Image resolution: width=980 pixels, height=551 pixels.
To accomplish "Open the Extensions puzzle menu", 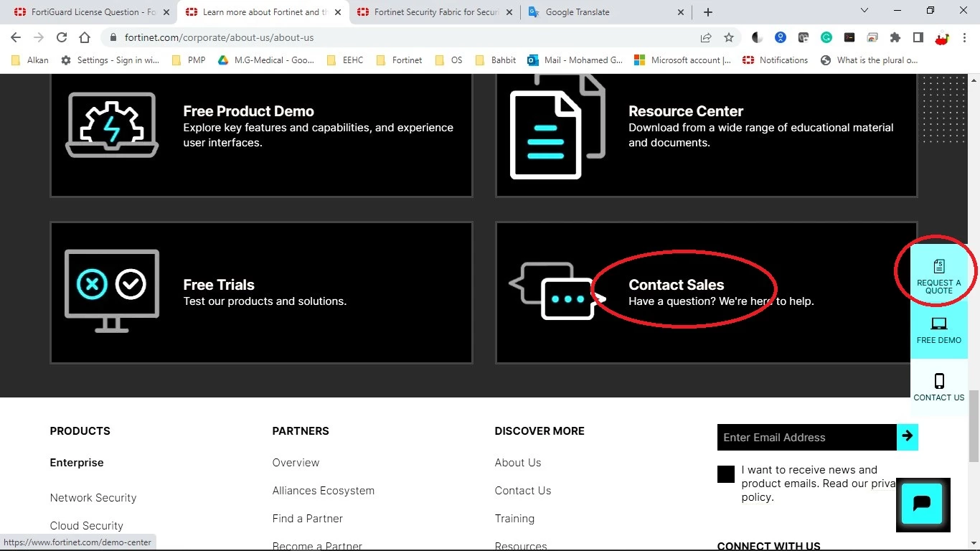I will (x=895, y=37).
